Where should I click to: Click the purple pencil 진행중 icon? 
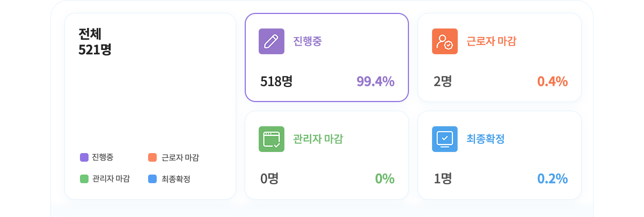(x=272, y=41)
